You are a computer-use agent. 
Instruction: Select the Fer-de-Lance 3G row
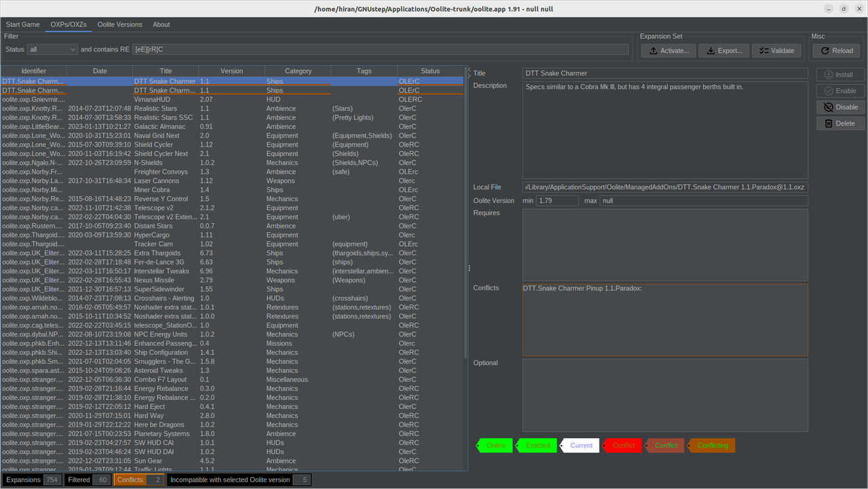(x=232, y=262)
